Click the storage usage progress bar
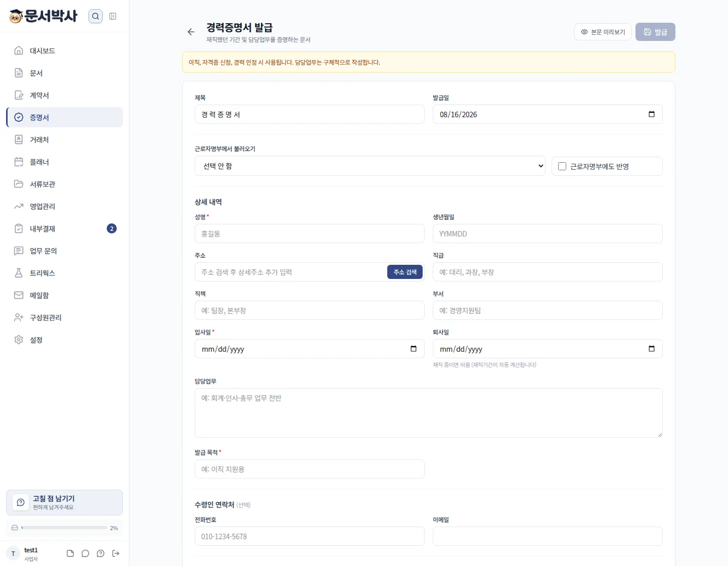 pyautogui.click(x=64, y=528)
